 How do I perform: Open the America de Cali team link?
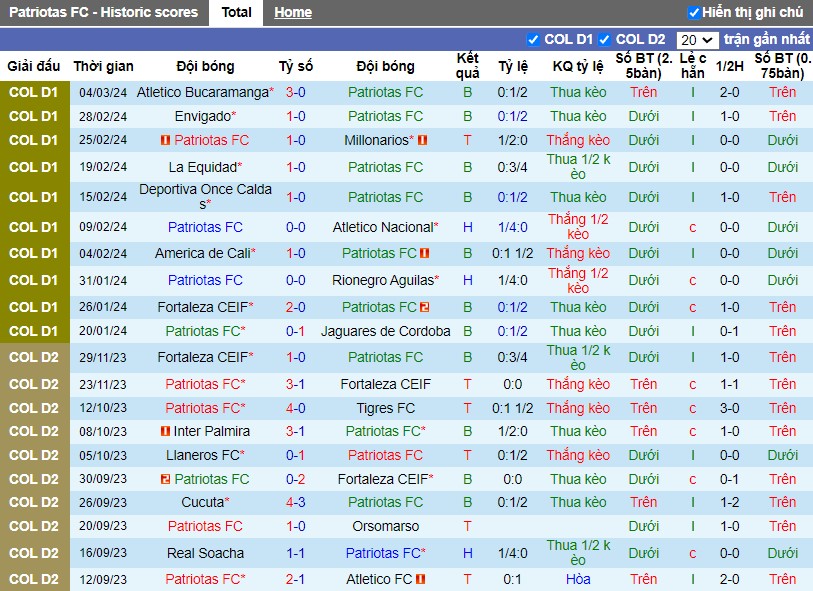click(x=203, y=253)
